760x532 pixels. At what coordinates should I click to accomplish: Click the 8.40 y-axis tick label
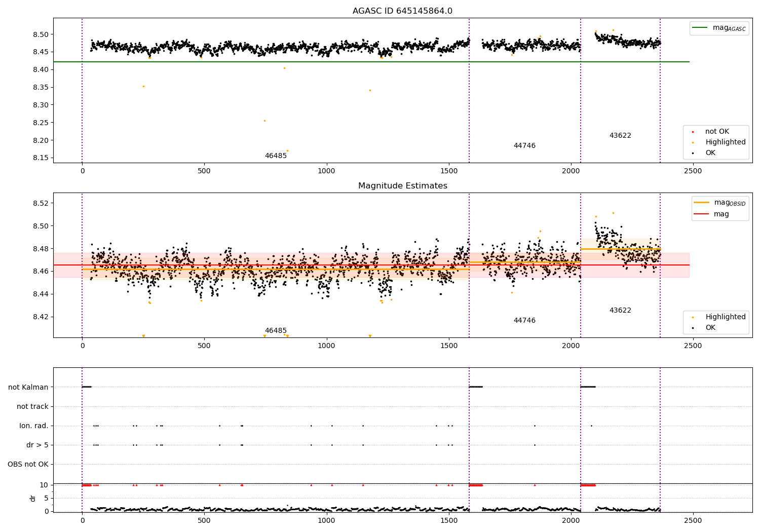coord(41,70)
